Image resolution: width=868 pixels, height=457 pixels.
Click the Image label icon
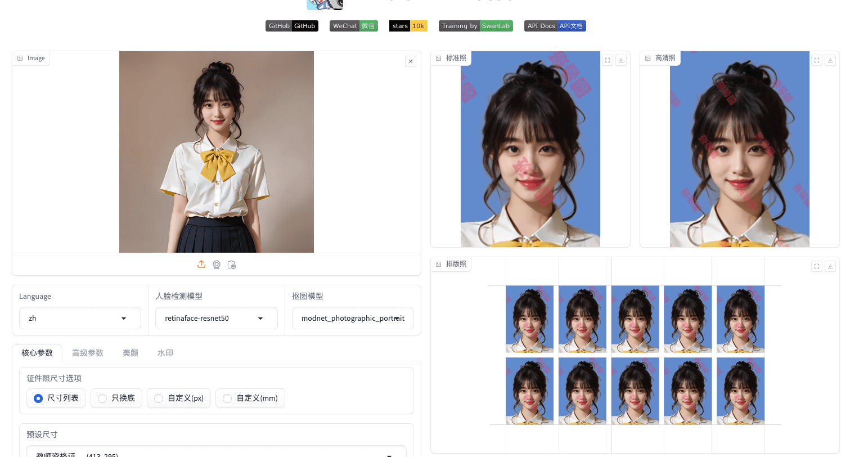click(x=20, y=58)
